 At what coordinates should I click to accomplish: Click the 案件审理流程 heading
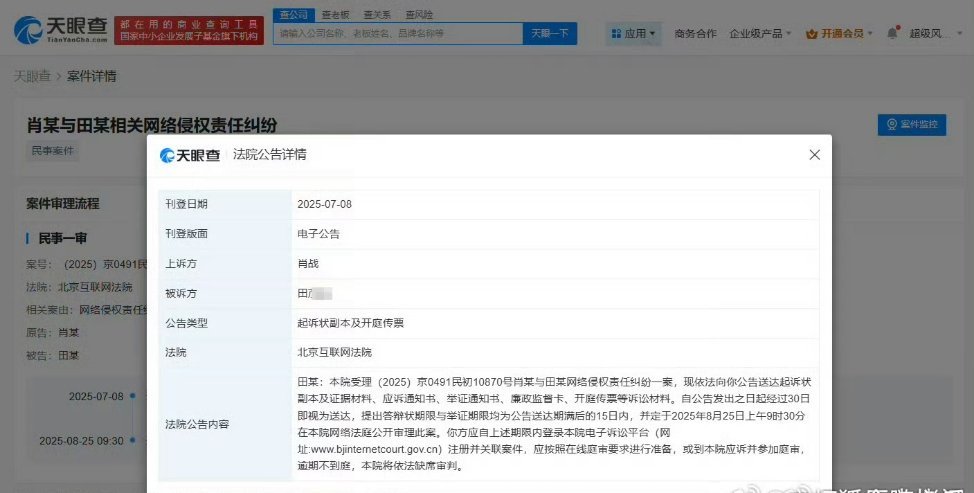click(x=63, y=204)
